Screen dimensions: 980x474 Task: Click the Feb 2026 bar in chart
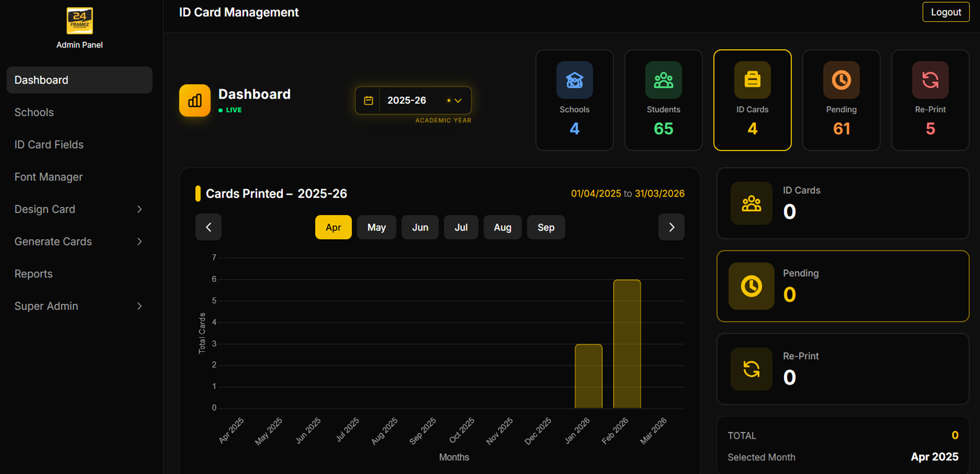pos(627,344)
